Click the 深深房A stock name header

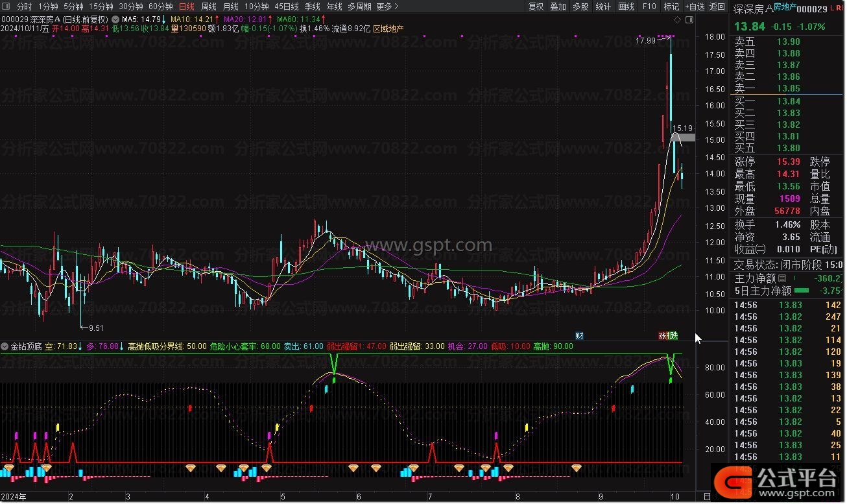[x=752, y=8]
